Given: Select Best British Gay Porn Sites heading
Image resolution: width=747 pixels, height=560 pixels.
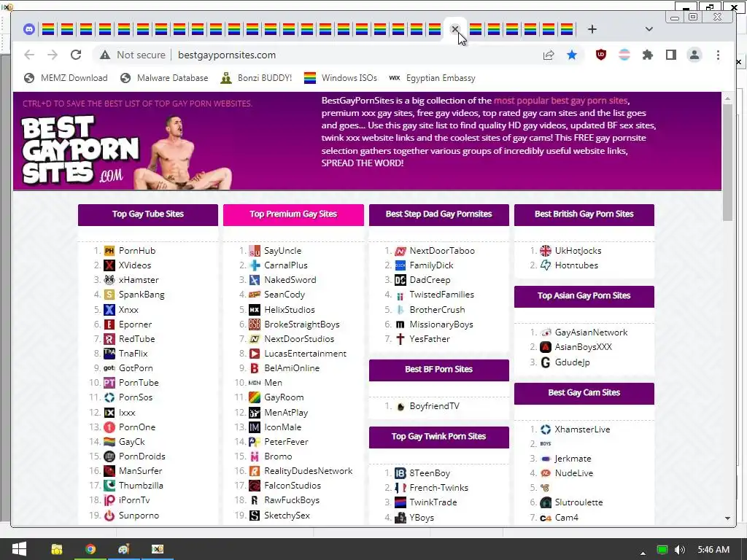Looking at the screenshot, I should (584, 214).
